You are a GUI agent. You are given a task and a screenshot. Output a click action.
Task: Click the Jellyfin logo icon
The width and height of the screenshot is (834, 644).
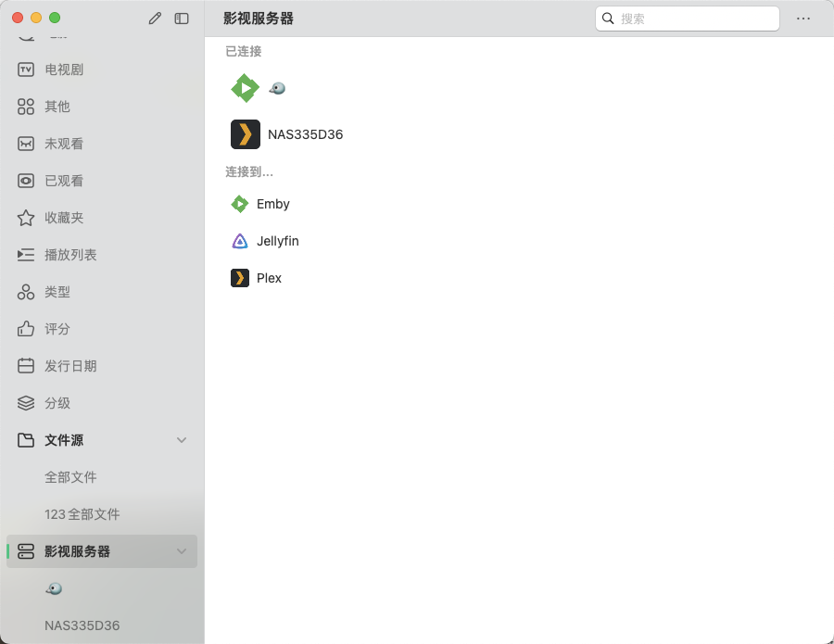click(x=240, y=241)
